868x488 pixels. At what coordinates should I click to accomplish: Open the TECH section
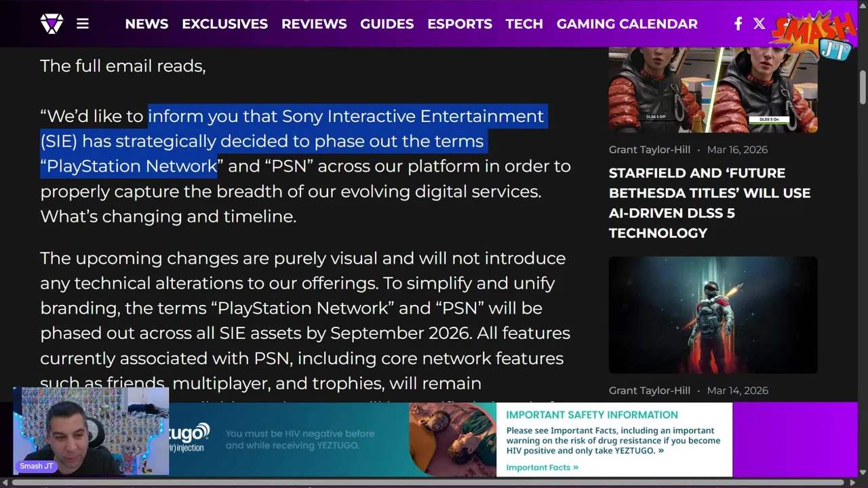[x=524, y=24]
